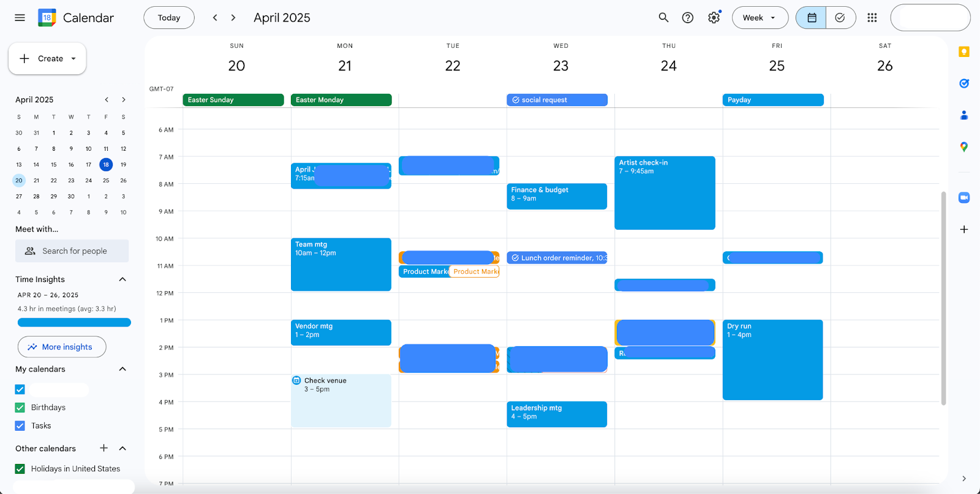Collapse the Time Insights section
Screen dimensions: 980x494
[123, 279]
